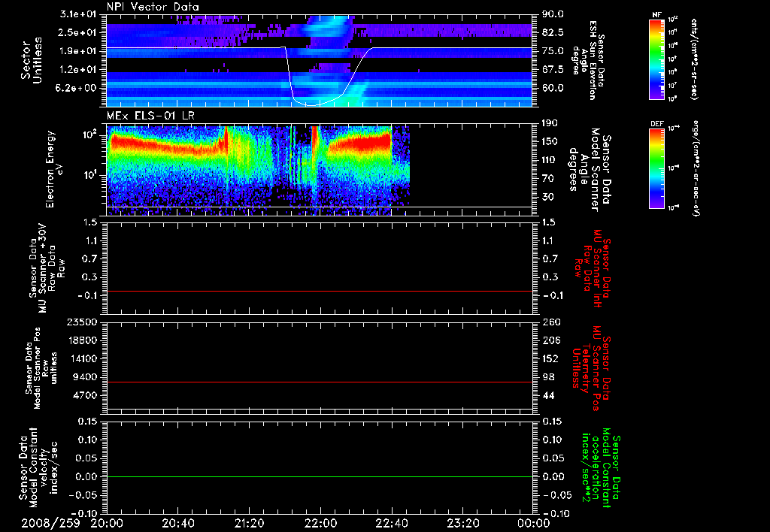This screenshot has width=770, height=532.
Task: Click the '20:40' time tick label
Action: click(x=177, y=523)
